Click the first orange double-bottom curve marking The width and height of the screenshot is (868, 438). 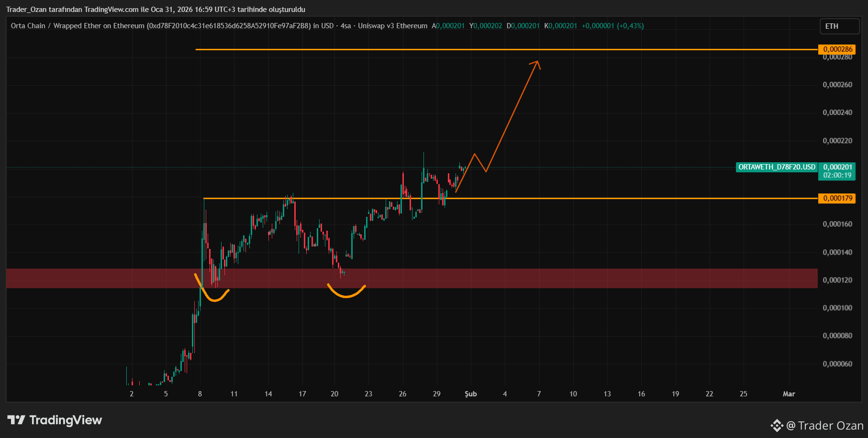(x=211, y=288)
